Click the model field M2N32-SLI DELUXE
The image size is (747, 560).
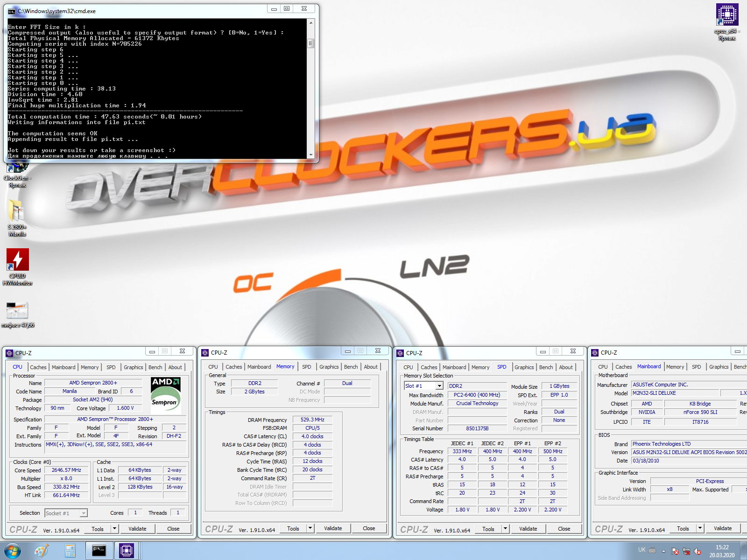click(x=675, y=393)
